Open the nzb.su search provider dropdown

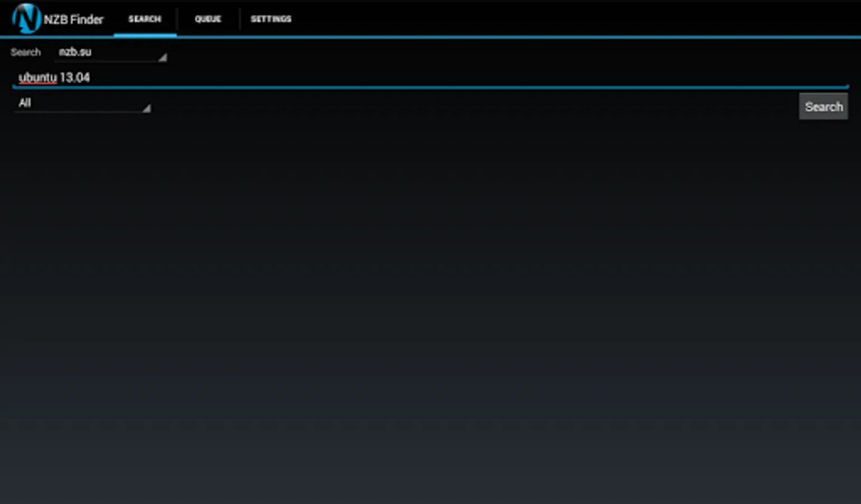click(x=111, y=52)
